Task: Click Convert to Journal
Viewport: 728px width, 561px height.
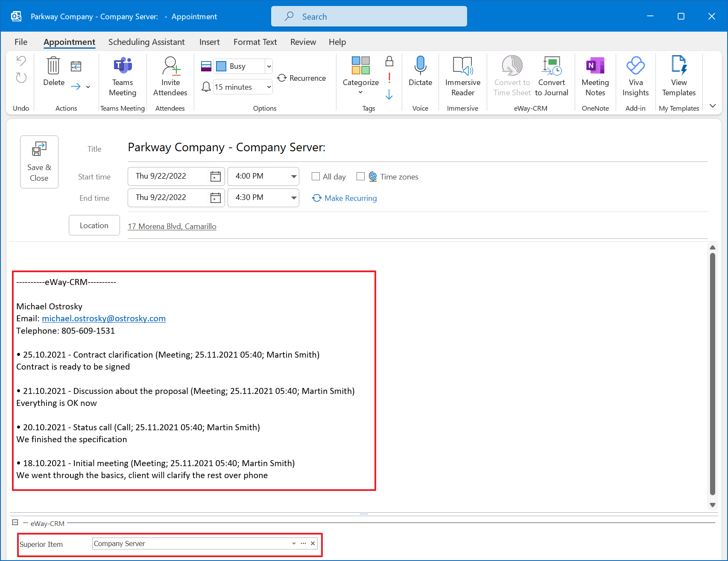Action: click(x=551, y=76)
